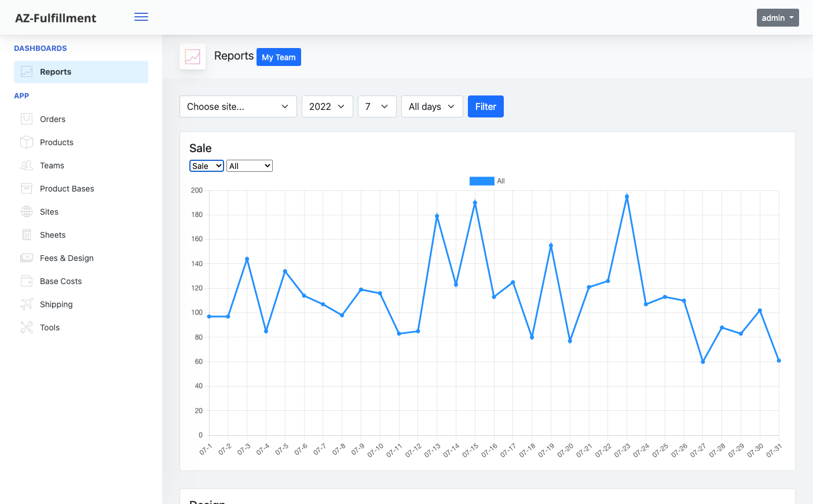
Task: Click the Reports chart icon in header
Action: pyautogui.click(x=192, y=57)
